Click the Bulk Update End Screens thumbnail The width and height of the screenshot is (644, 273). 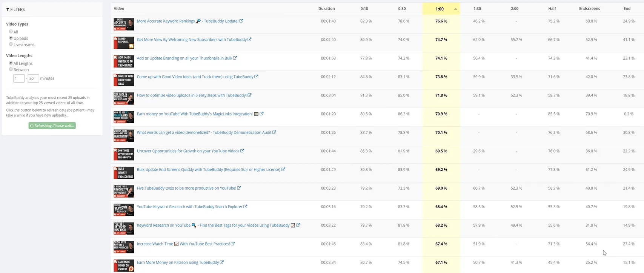[x=124, y=173]
